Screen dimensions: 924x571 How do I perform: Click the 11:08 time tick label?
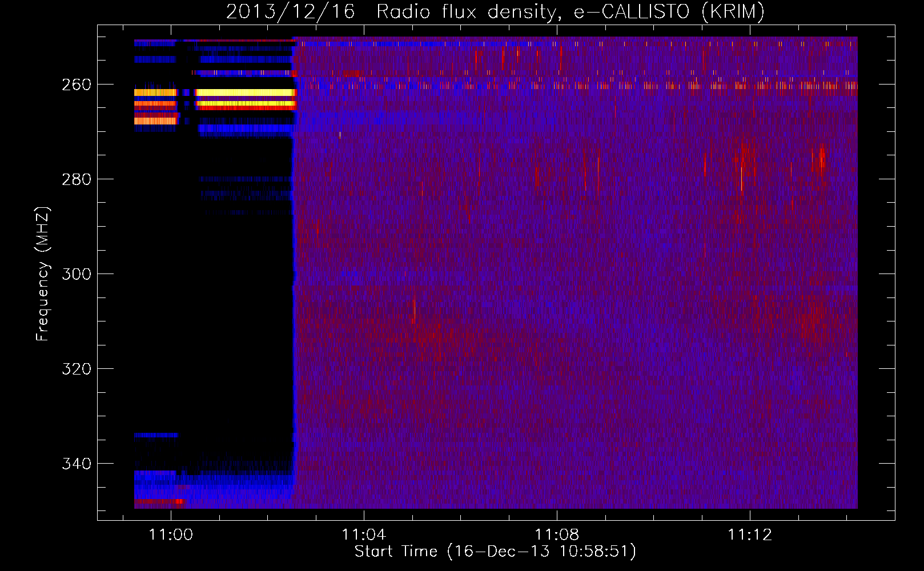coord(557,534)
